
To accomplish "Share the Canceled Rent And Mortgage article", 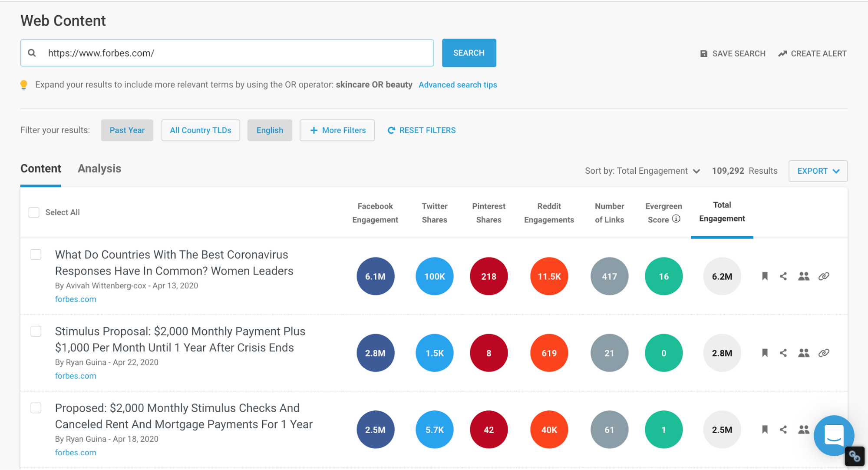I will pos(783,430).
